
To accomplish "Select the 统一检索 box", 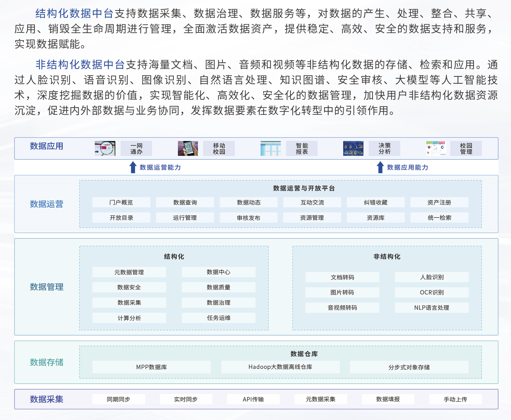I will 439,218.
